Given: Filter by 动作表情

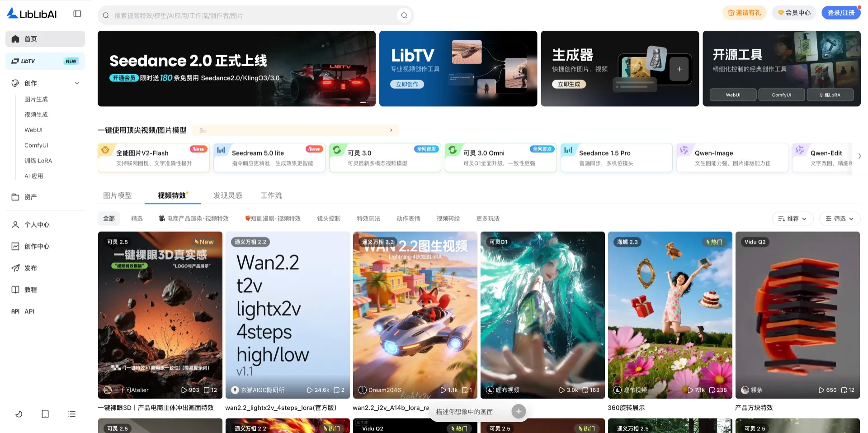Looking at the screenshot, I should coord(408,219).
